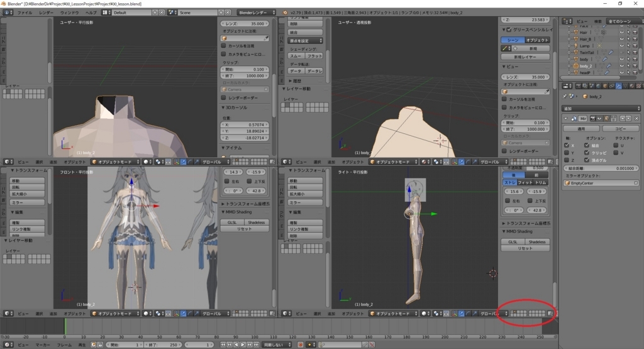Viewport: 644px width, 349px height.
Task: Open the constraints chain tab in properties
Action: 612,86
